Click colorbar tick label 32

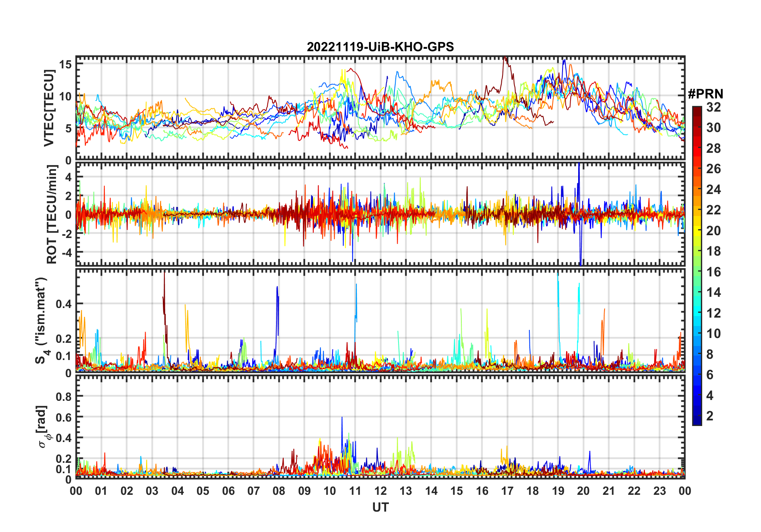coord(713,107)
